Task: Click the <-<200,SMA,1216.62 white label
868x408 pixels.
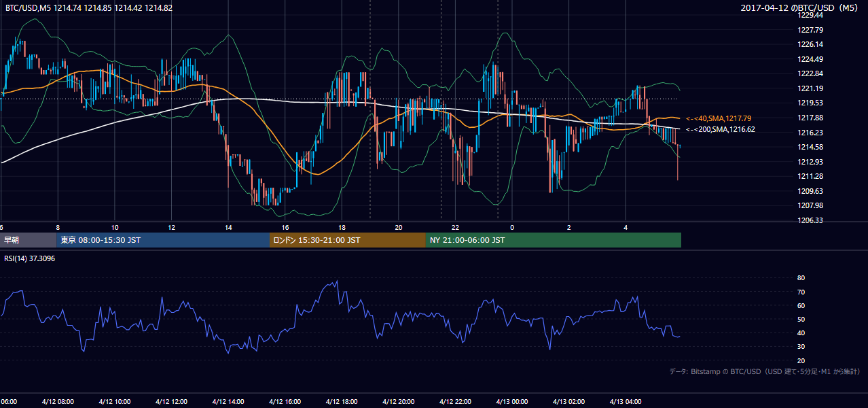Action: pyautogui.click(x=720, y=129)
